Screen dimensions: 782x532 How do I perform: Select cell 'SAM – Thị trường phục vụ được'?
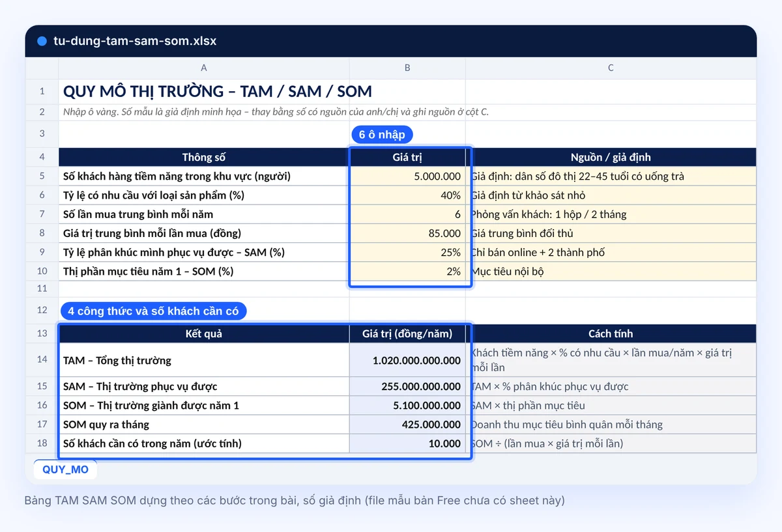pyautogui.click(x=204, y=386)
